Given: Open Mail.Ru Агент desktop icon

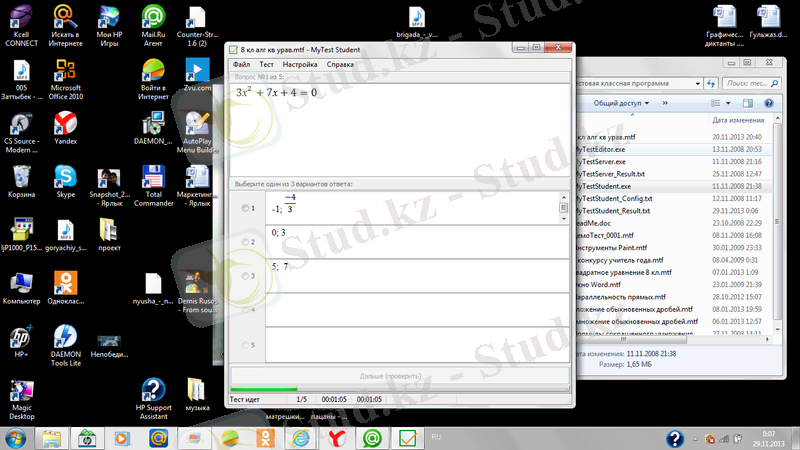Looking at the screenshot, I should click(x=153, y=22).
